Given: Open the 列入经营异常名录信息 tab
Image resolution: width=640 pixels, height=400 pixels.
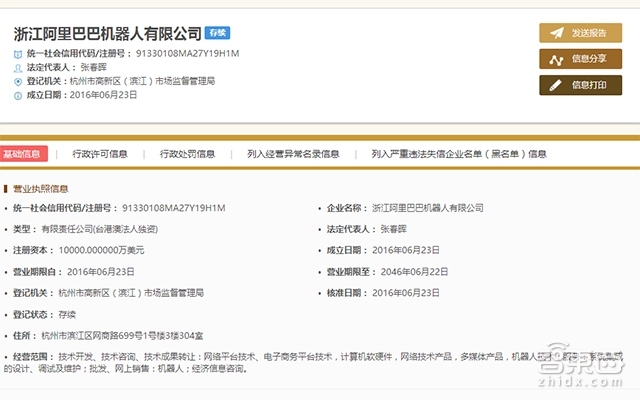Looking at the screenshot, I should [x=293, y=154].
